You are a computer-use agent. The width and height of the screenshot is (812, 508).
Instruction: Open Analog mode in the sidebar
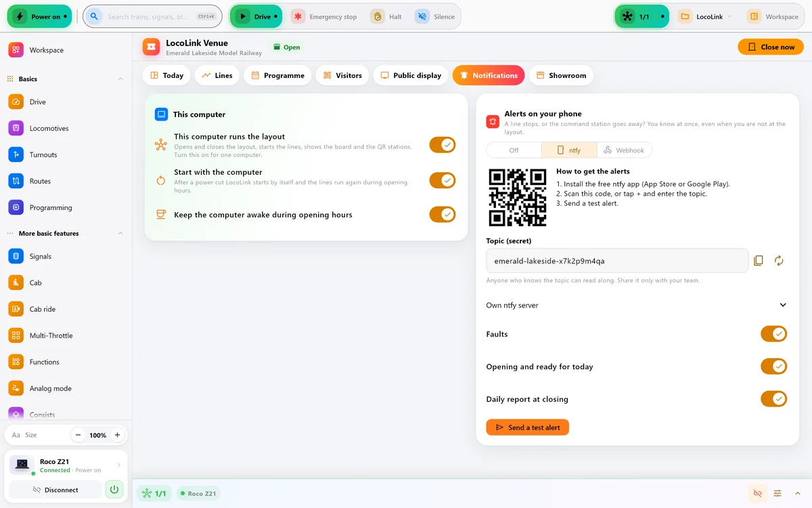pyautogui.click(x=66, y=388)
